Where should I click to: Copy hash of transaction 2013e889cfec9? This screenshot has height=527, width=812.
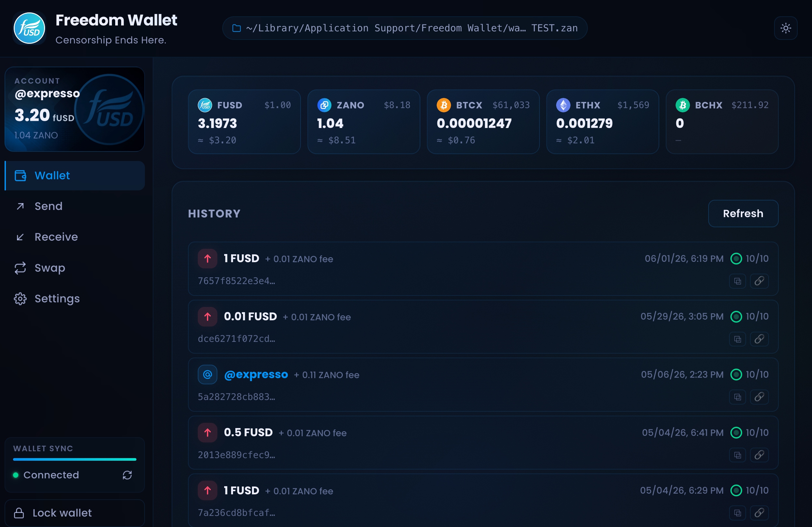pos(738,455)
